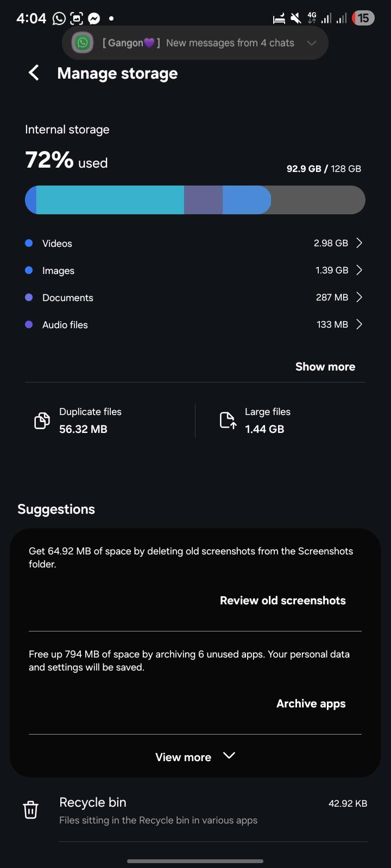Open Audio files category arrow
Image resolution: width=391 pixels, height=868 pixels.
point(359,324)
